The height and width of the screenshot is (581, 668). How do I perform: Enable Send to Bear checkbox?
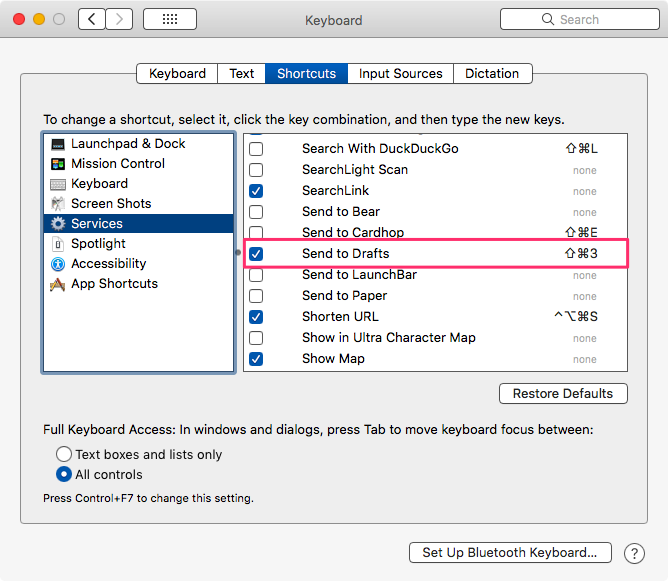256,212
